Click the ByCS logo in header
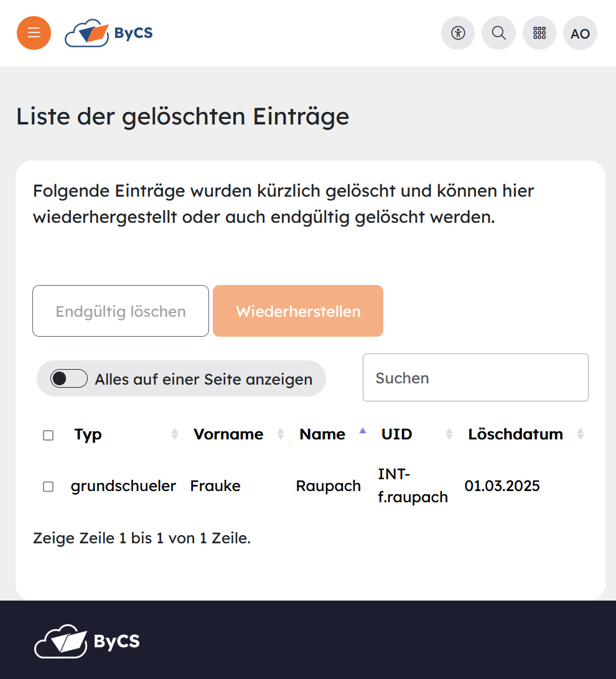The width and height of the screenshot is (616, 679). pyautogui.click(x=109, y=33)
